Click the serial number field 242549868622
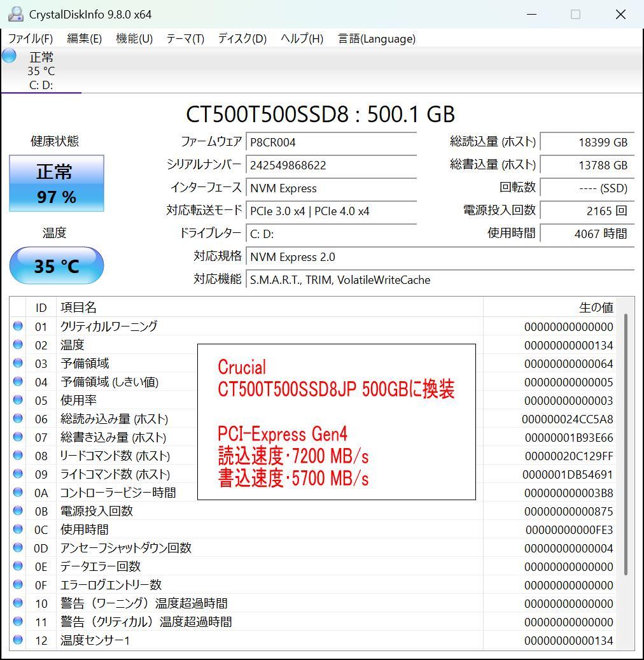This screenshot has width=644, height=660. (x=332, y=165)
